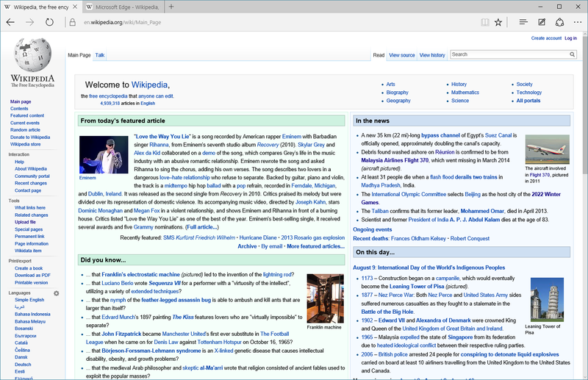Screen dimensions: 588x380
Task: Open the View history tab
Action: [x=432, y=55]
